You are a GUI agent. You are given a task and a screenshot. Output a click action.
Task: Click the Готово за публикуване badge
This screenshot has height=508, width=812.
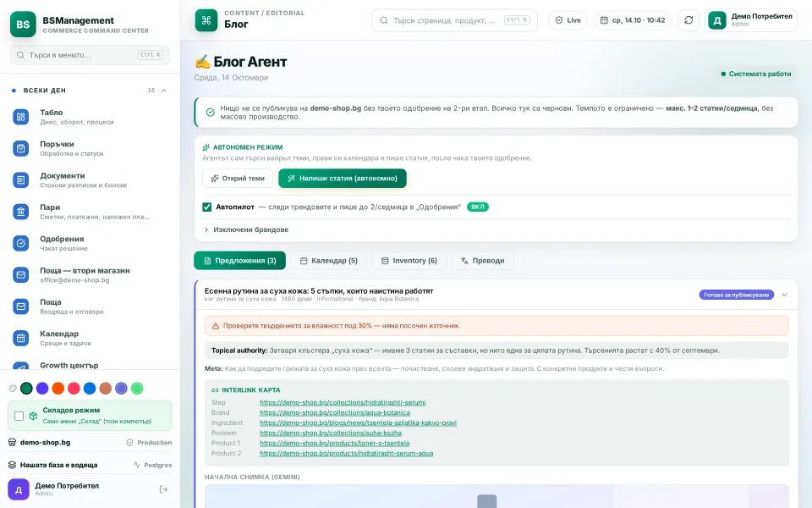point(737,295)
